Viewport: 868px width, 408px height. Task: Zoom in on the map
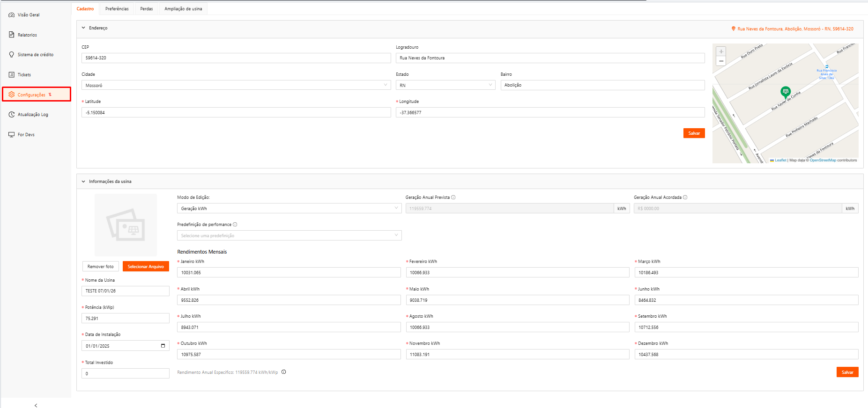[x=721, y=51]
